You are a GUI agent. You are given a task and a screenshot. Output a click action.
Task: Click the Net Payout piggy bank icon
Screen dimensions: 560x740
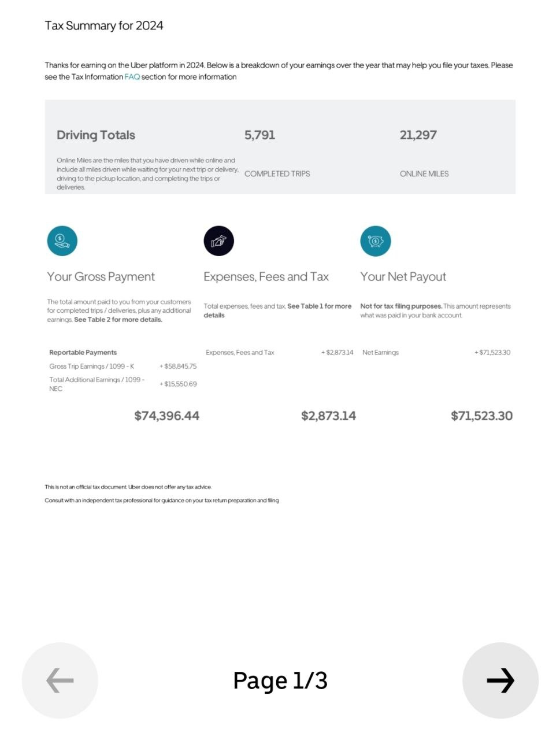coord(376,240)
